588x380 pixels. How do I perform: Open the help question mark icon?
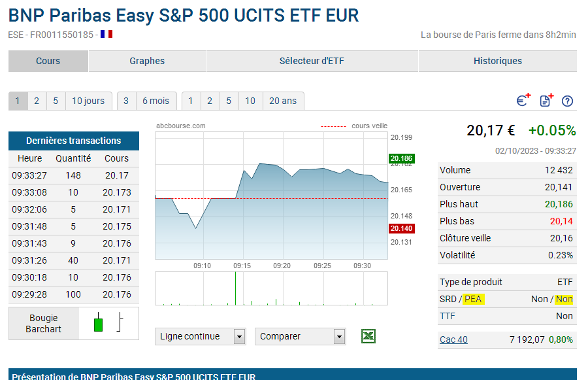click(x=568, y=101)
